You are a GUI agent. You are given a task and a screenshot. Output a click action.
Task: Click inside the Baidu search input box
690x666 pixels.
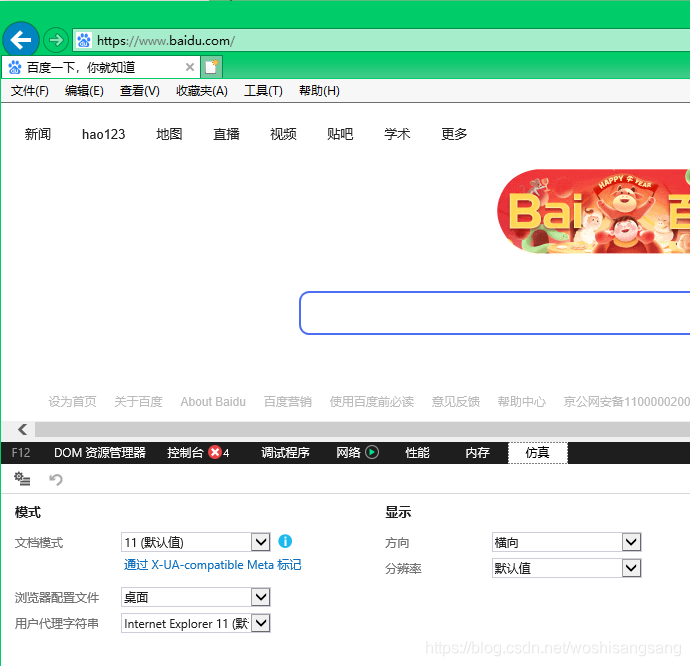(495, 313)
